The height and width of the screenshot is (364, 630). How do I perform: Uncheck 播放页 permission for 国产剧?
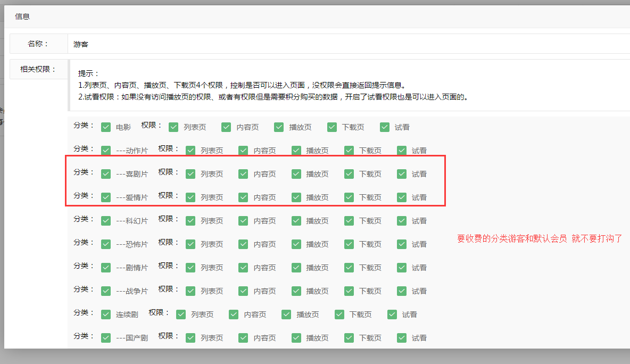(x=296, y=337)
